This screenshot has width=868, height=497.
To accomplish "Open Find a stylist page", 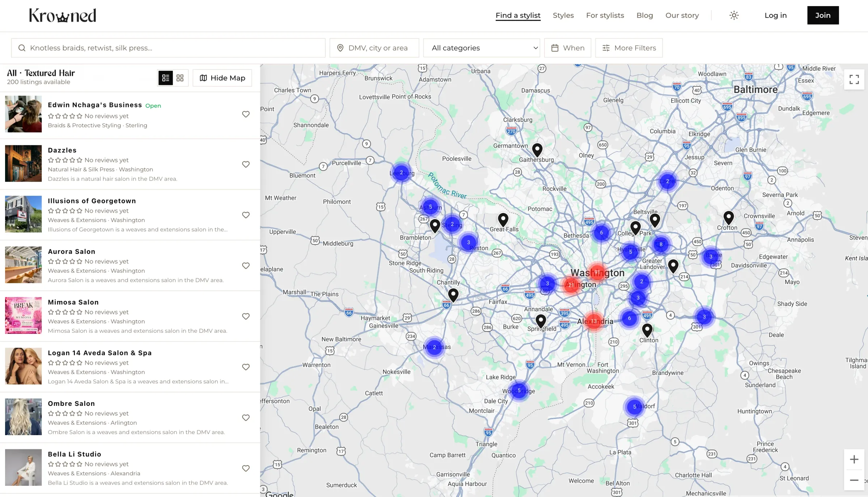I will coord(518,15).
